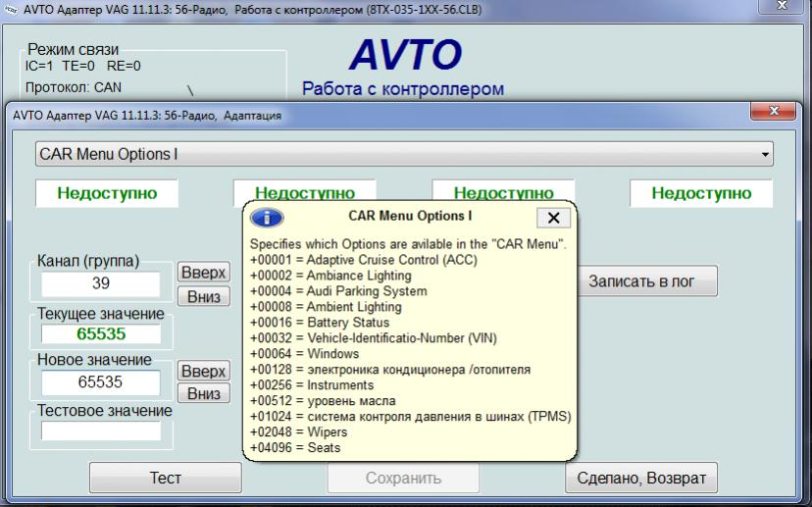Click the dropdown arrow of channel selector

(765, 154)
